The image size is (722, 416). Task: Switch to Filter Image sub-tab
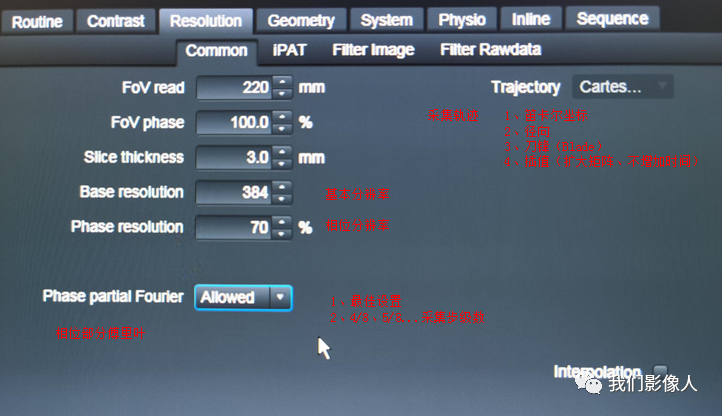pos(373,50)
